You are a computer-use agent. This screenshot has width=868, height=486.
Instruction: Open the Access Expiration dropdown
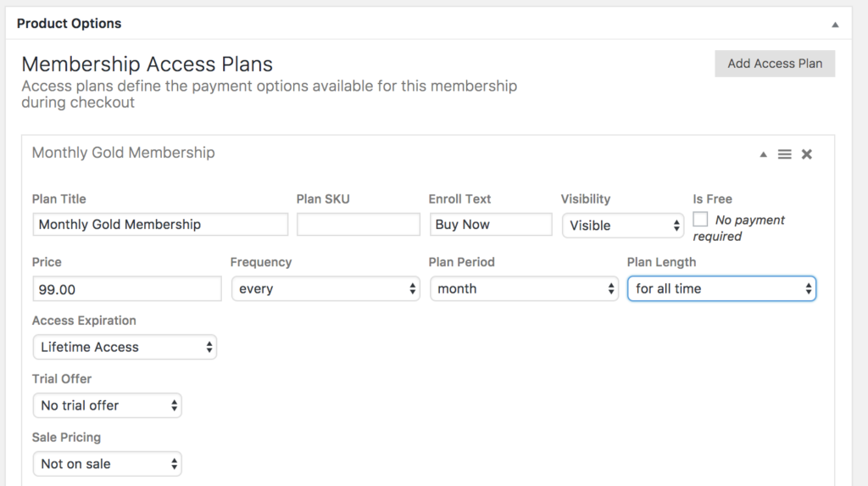[125, 347]
